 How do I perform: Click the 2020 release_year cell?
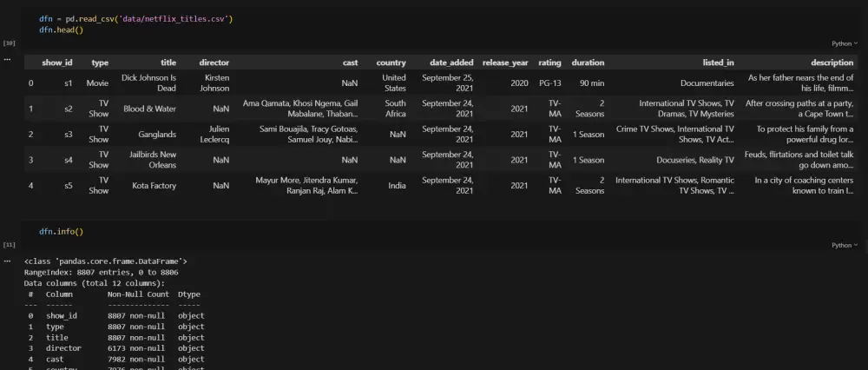pyautogui.click(x=519, y=83)
